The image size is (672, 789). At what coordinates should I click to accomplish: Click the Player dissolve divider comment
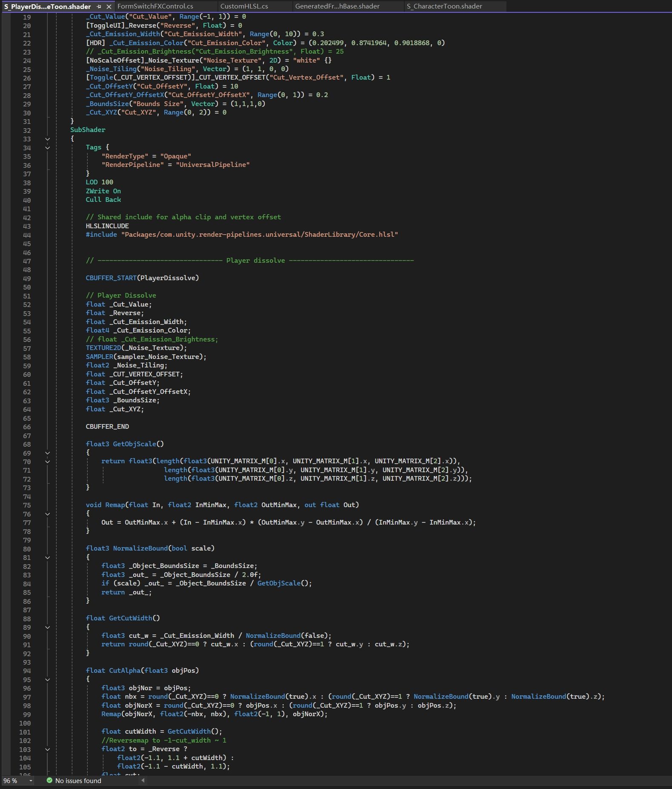(250, 260)
